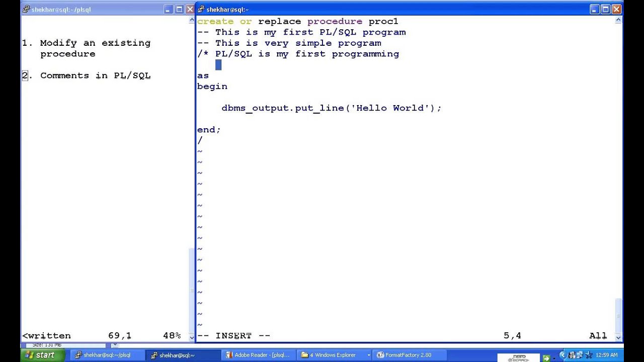Click PuTTY icon in right window title bar
This screenshot has width=644, height=362.
pos(201,9)
